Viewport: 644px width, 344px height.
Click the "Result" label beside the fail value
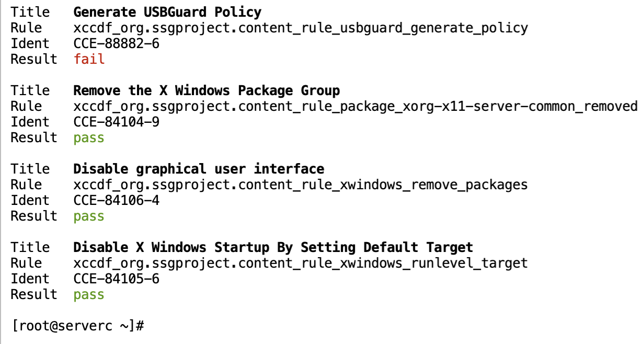(34, 59)
